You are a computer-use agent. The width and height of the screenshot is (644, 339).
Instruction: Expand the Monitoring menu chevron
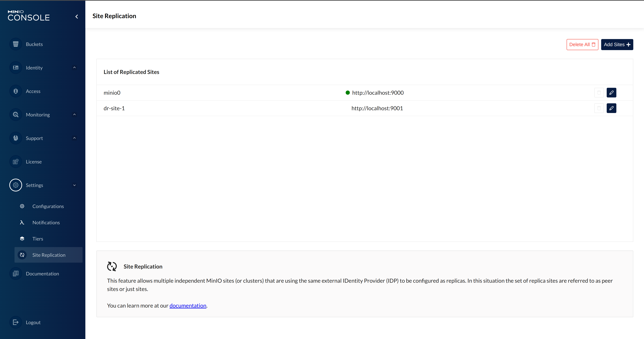pyautogui.click(x=74, y=115)
